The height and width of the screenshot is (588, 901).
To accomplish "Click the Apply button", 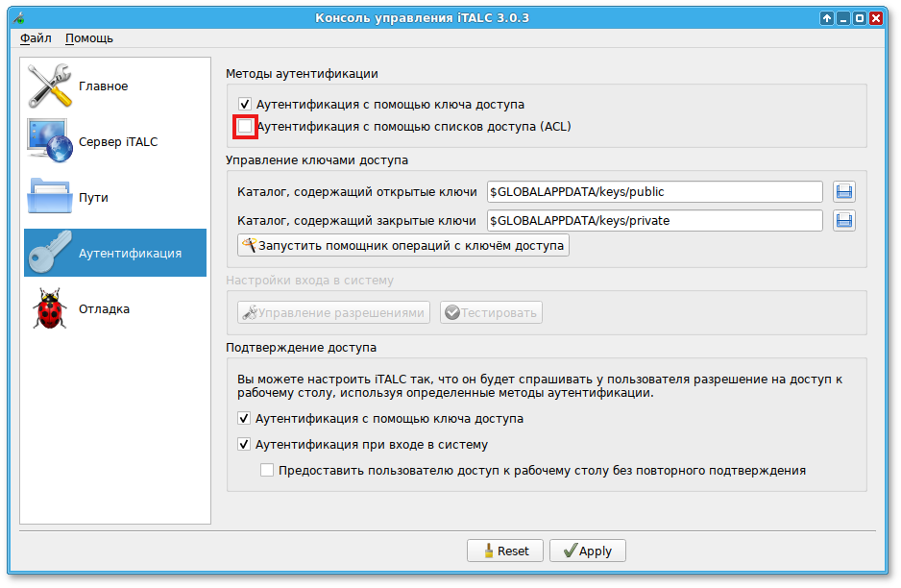I will tap(587, 551).
